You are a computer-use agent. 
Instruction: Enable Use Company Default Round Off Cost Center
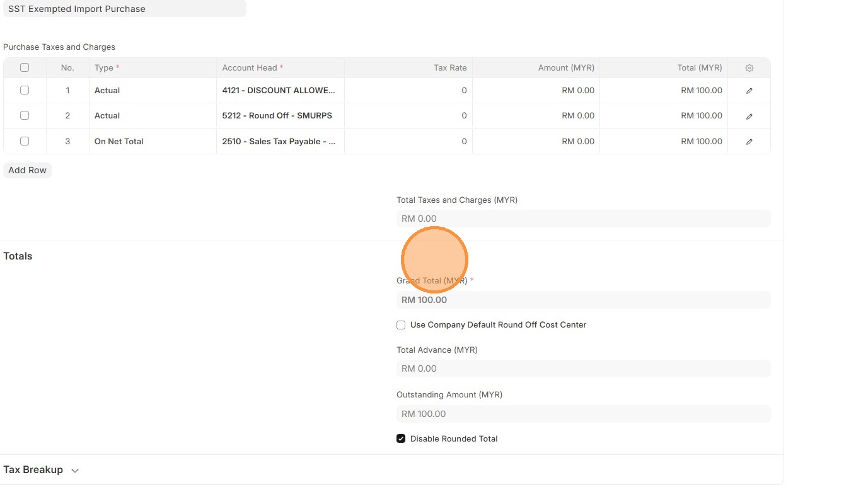[401, 325]
